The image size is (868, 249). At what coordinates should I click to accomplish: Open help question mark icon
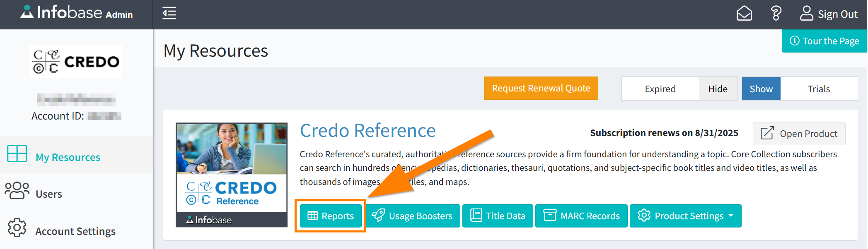point(776,13)
